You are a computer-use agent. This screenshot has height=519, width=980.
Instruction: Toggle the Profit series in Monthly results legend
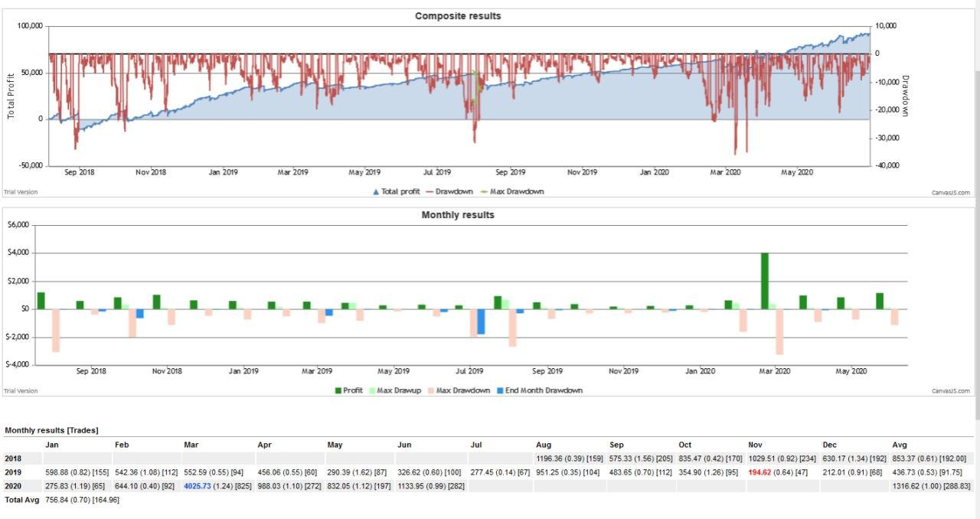[x=349, y=390]
